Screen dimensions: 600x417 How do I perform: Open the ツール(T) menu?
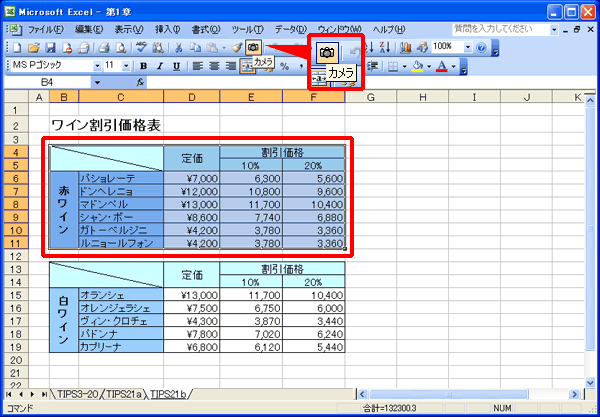click(247, 29)
